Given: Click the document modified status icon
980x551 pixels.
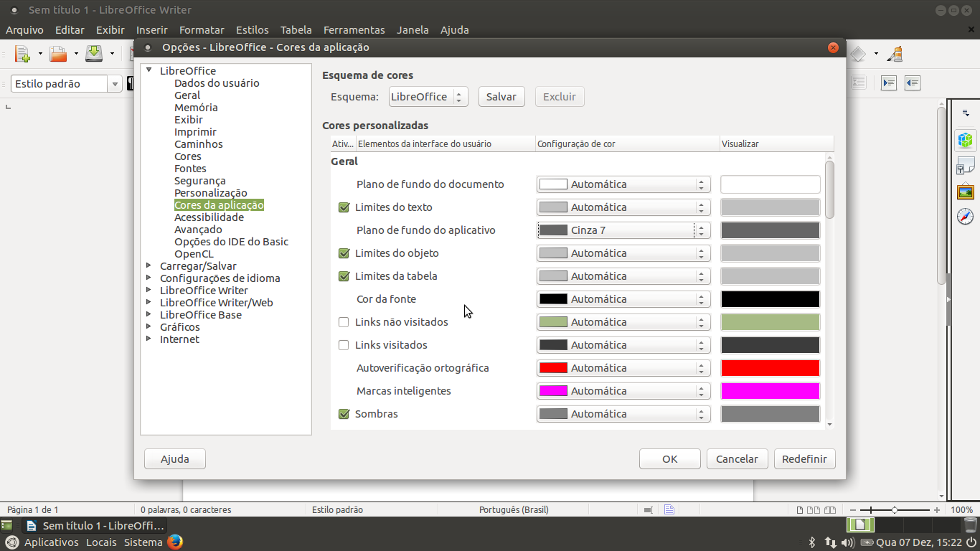Looking at the screenshot, I should [669, 510].
